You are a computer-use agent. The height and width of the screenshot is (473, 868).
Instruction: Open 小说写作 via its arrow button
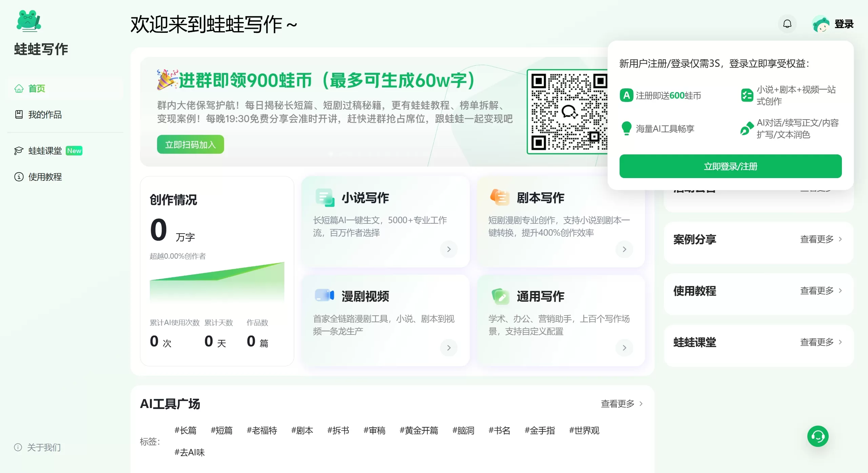click(449, 249)
